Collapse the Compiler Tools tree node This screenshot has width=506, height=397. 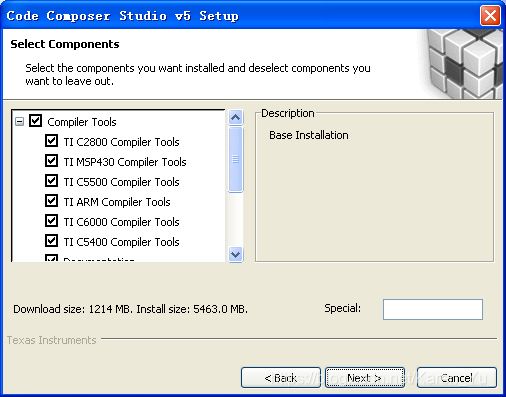[x=20, y=122]
